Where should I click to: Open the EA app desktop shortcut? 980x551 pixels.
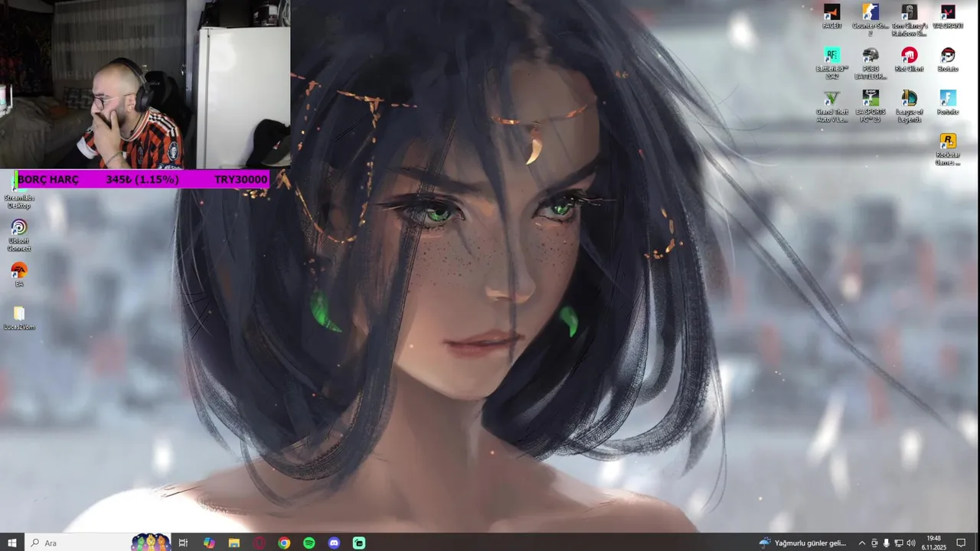(x=19, y=275)
